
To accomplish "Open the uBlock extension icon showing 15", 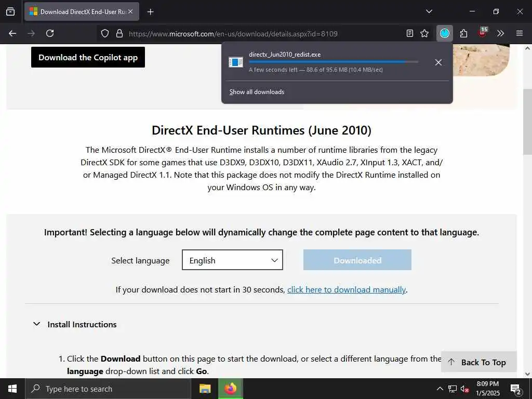I will (x=483, y=33).
